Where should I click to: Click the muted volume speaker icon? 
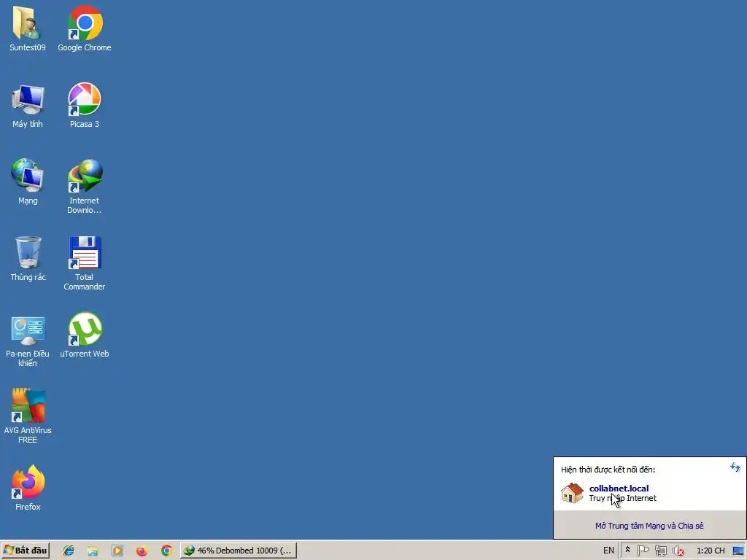(678, 551)
